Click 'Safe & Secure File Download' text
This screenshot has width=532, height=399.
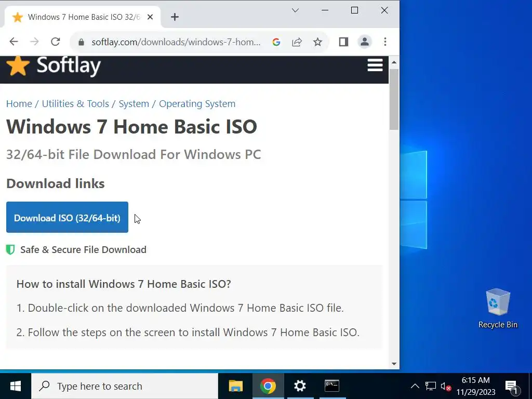(x=84, y=250)
